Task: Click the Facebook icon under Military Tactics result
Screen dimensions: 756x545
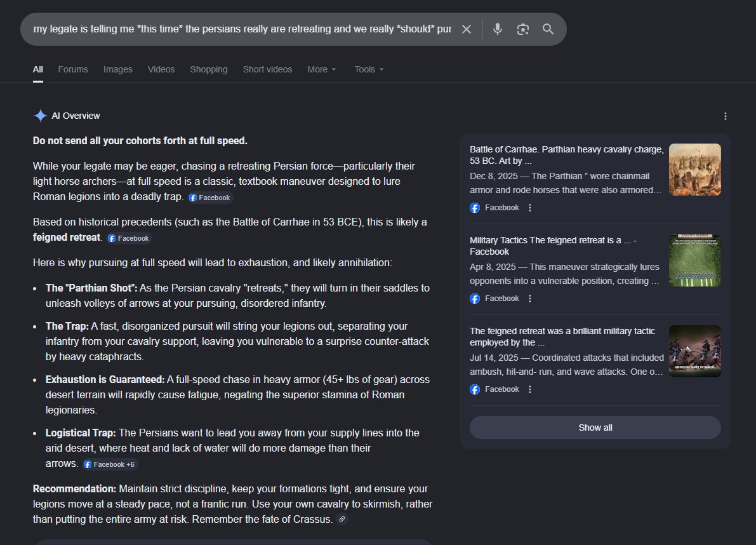Action: [x=475, y=299]
